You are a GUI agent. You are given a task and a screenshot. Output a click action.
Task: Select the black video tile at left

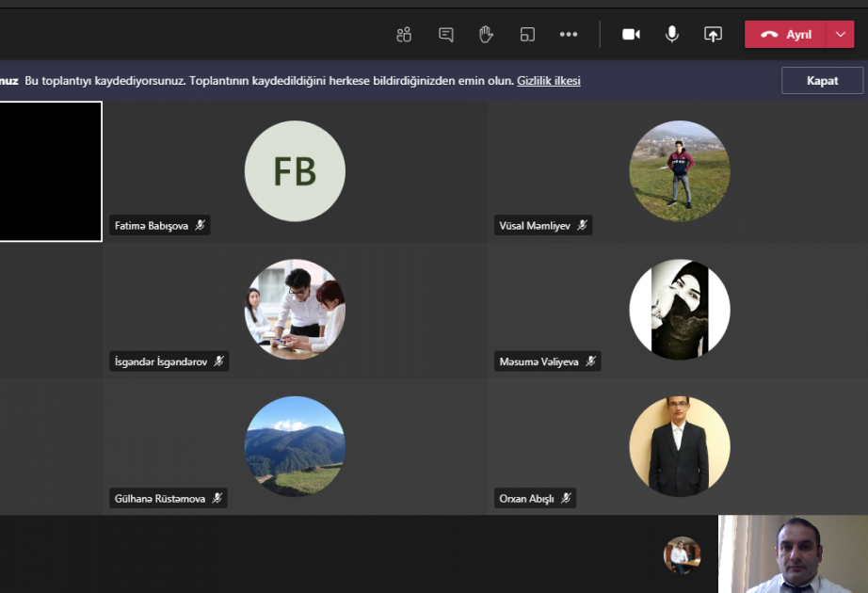tap(51, 171)
